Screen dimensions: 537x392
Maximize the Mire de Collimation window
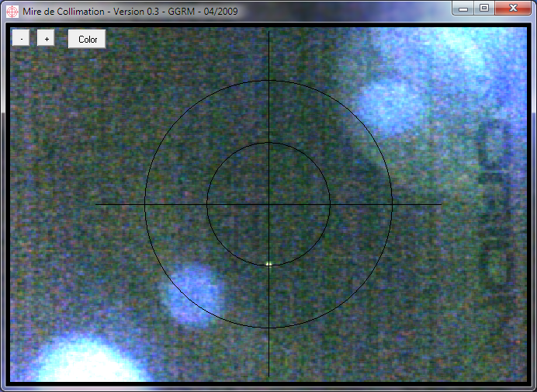pyautogui.click(x=484, y=8)
